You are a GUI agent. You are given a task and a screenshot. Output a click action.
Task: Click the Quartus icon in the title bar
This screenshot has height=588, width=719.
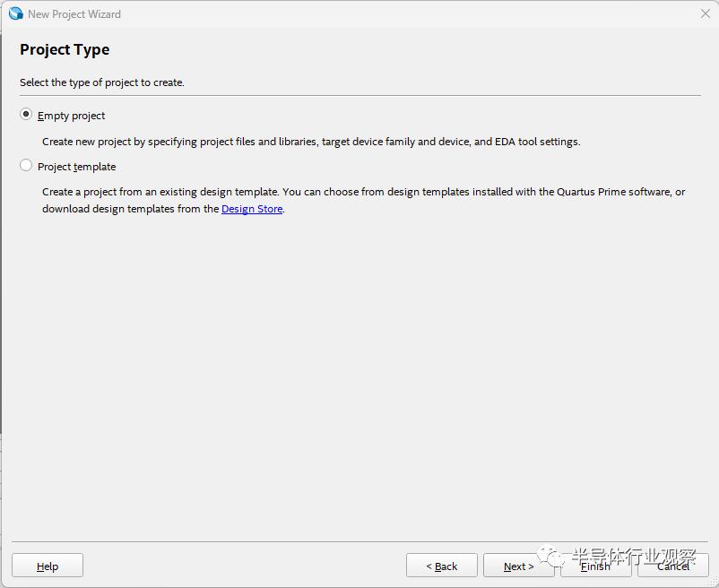[x=15, y=13]
